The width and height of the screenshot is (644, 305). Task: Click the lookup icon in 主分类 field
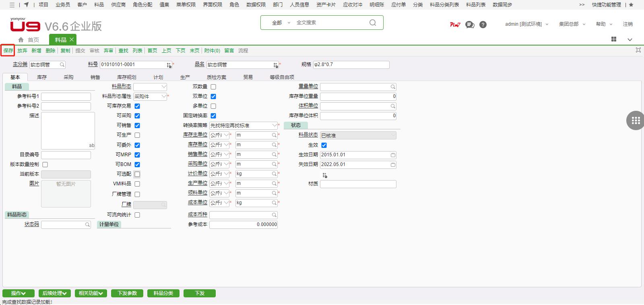tap(62, 65)
